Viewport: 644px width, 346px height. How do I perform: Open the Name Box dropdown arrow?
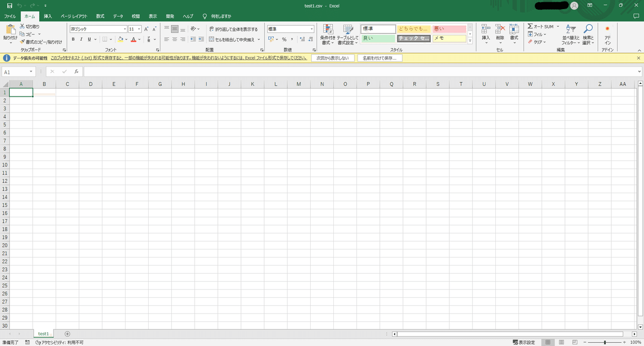tap(32, 71)
